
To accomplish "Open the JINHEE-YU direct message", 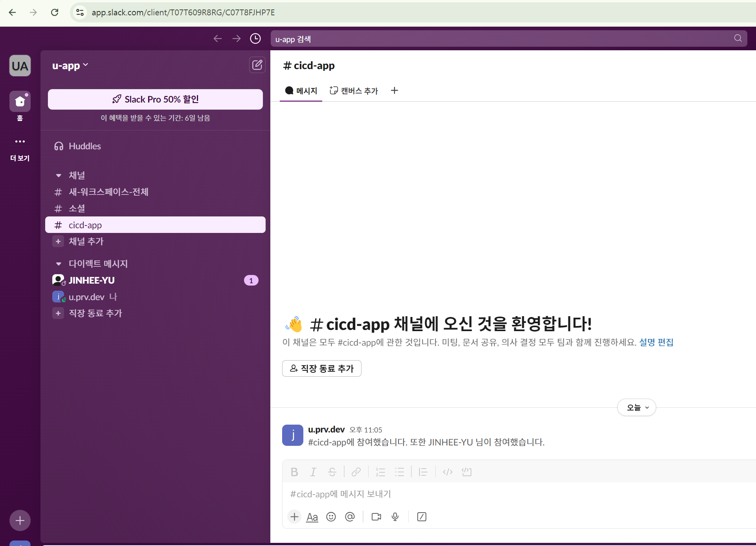I will point(155,280).
